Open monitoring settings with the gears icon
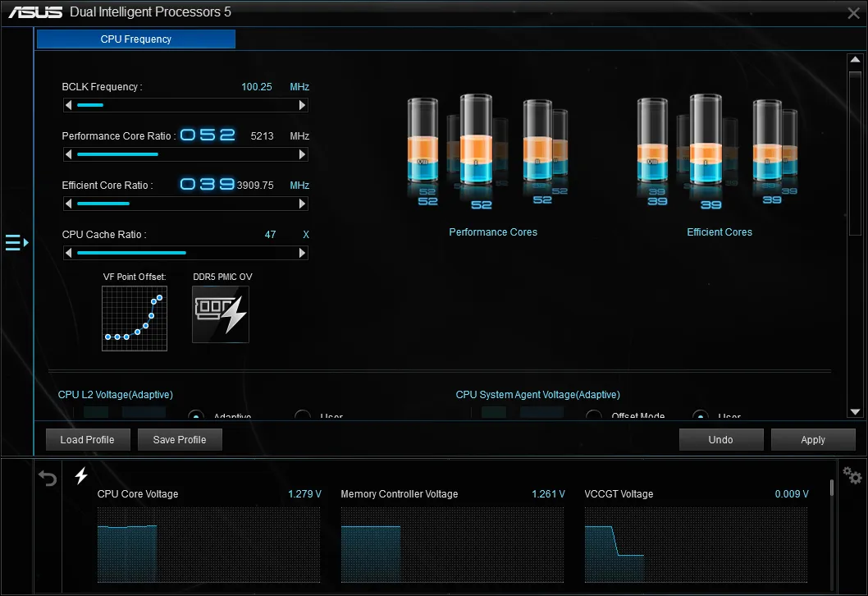 (852, 475)
